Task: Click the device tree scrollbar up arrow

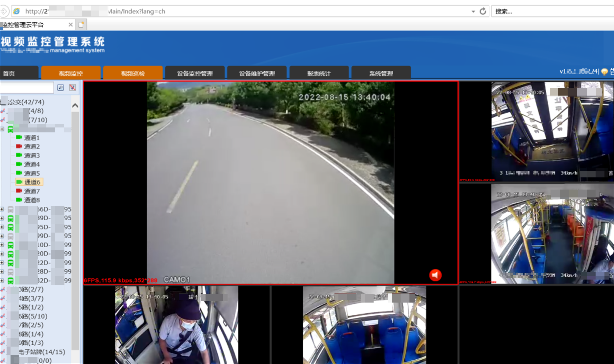Action: coord(75,105)
